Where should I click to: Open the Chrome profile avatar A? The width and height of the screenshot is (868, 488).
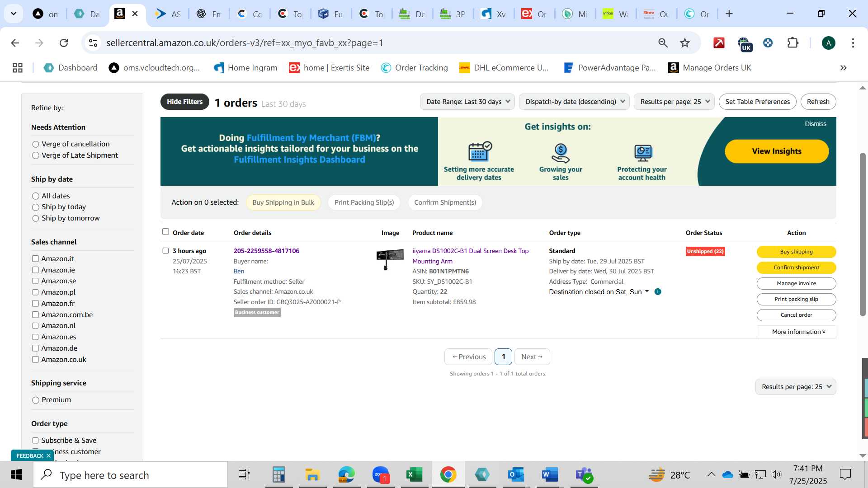click(828, 43)
